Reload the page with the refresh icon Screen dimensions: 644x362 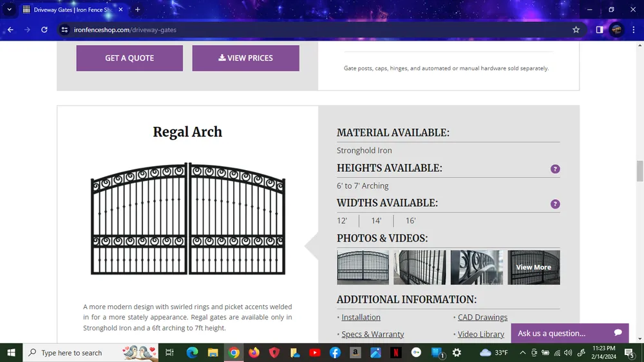44,30
